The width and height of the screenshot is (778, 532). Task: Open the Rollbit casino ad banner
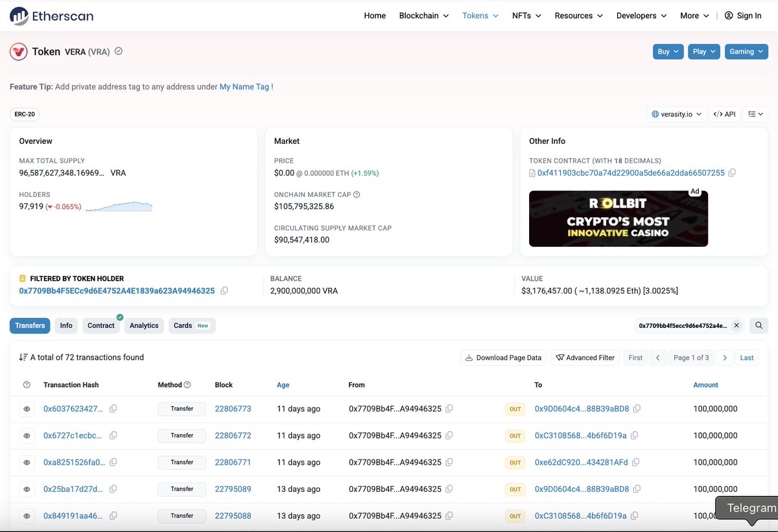(619, 218)
